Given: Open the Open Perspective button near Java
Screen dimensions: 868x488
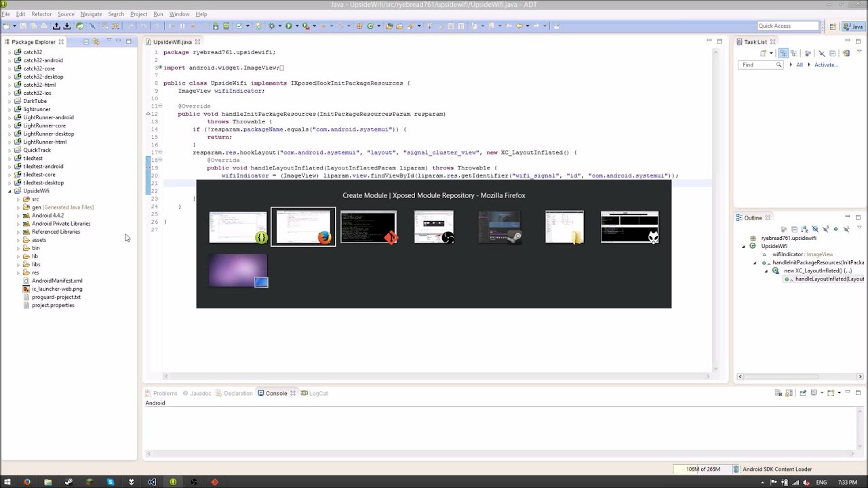Looking at the screenshot, I should tap(833, 26).
